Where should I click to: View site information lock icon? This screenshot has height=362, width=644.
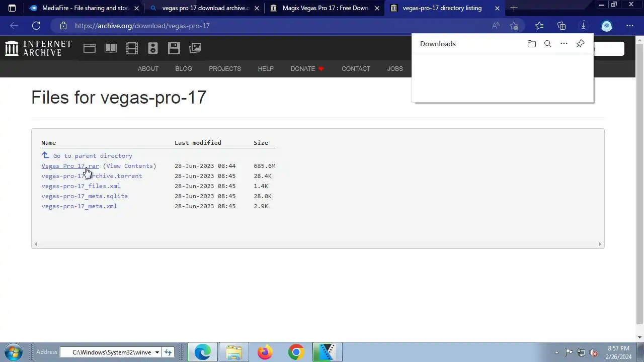click(63, 26)
